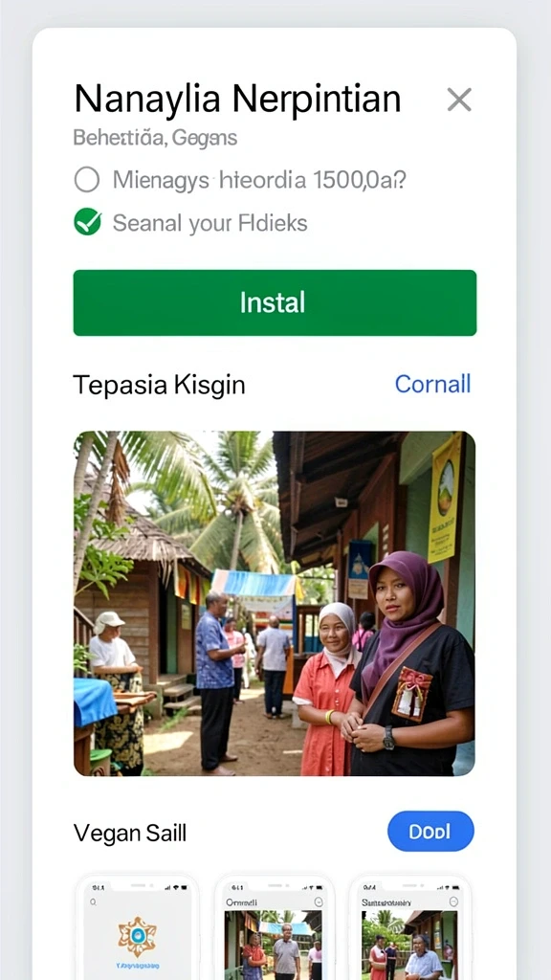
Task: Click the circle icon in second preview
Action: tap(318, 902)
